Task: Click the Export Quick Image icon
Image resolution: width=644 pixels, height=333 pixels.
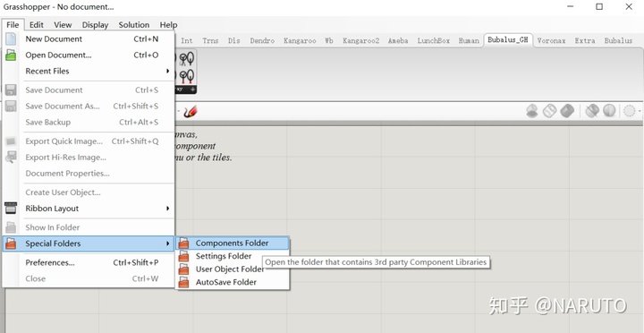Action: point(11,141)
